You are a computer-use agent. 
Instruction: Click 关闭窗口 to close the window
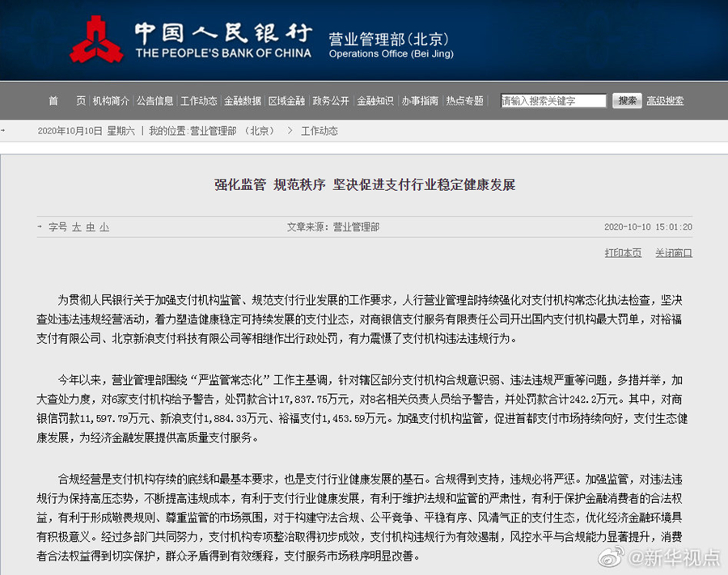tap(674, 253)
